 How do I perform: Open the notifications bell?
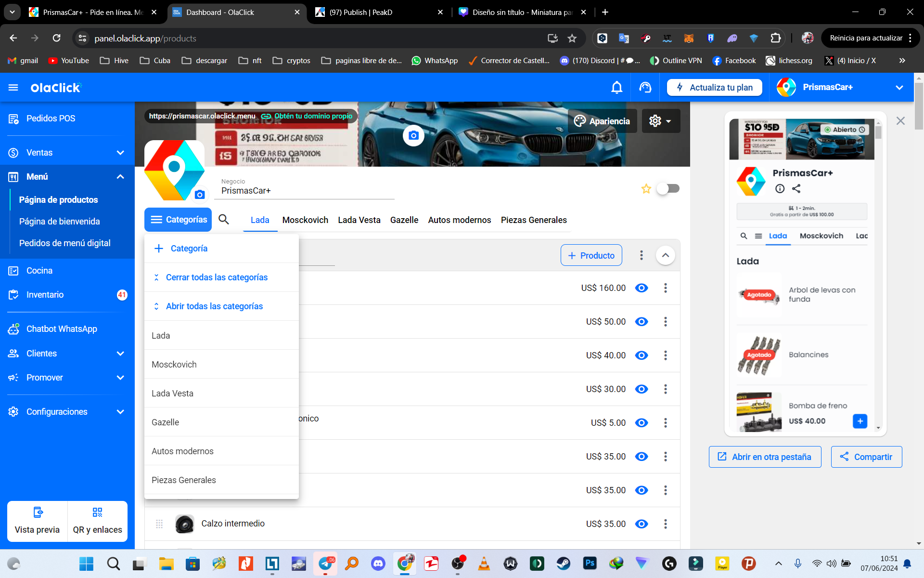click(x=616, y=87)
